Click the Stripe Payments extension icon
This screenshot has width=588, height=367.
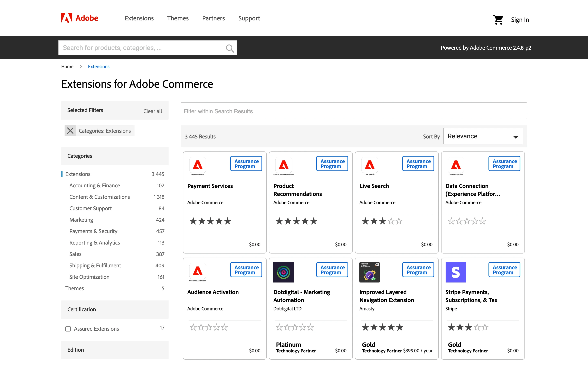(456, 272)
